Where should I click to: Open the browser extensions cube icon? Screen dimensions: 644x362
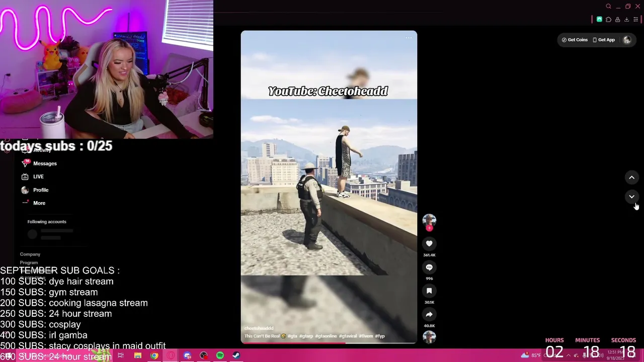coord(608,20)
